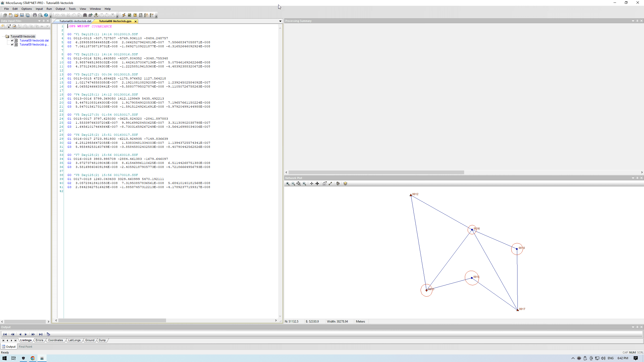Switch to Tutorial08-VectorJob.dat editor tab

(x=75, y=21)
